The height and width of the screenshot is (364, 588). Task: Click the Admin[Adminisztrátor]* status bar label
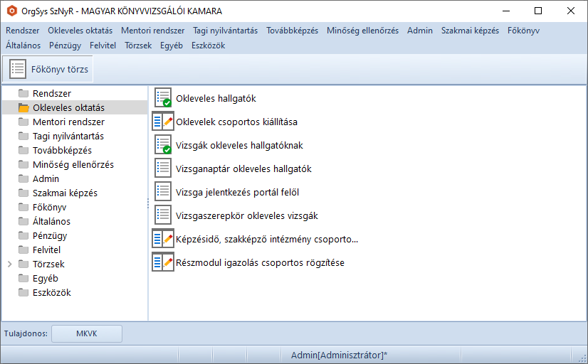(339, 355)
